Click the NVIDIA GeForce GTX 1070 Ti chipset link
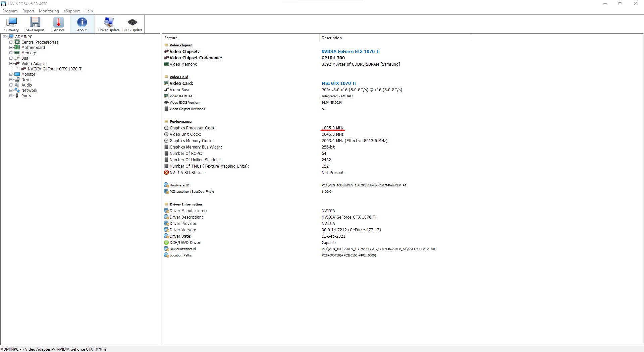The image size is (644, 352). click(x=351, y=51)
